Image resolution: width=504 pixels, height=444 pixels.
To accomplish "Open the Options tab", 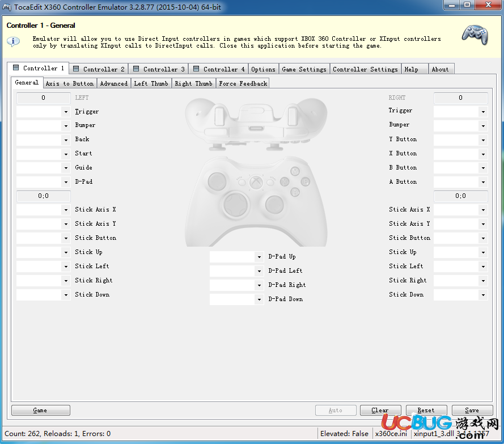I will pyautogui.click(x=263, y=69).
